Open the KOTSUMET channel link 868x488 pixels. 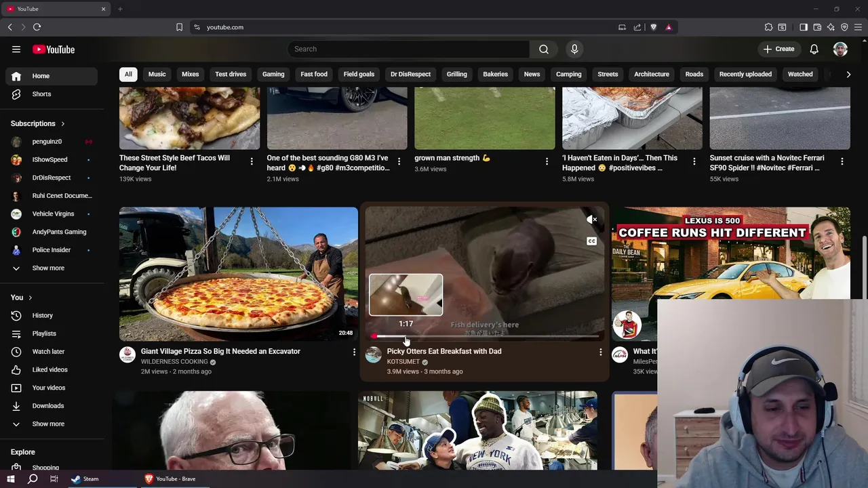click(x=403, y=362)
